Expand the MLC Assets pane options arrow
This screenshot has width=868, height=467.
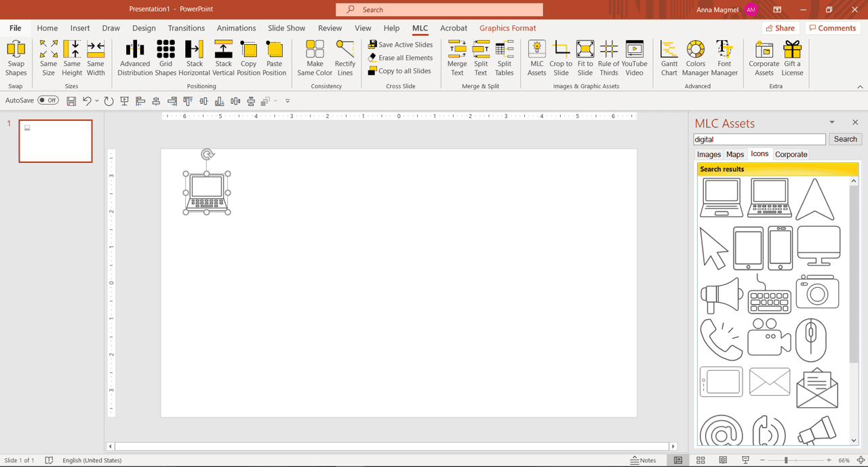832,123
